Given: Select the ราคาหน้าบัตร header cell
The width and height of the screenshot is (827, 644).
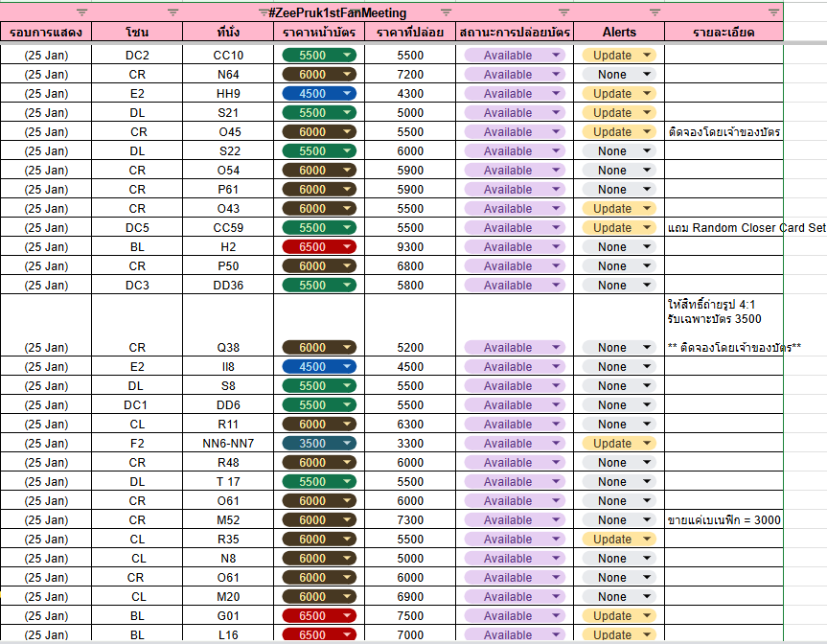Looking at the screenshot, I should click(319, 32).
